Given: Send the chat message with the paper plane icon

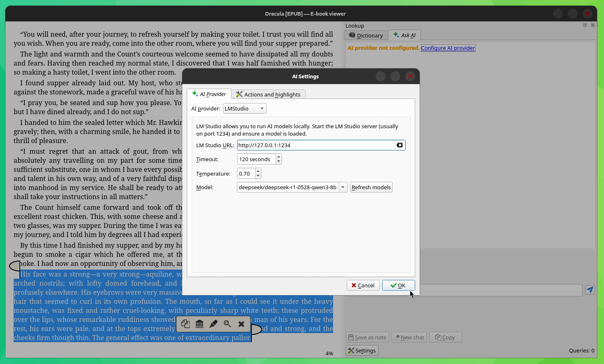Looking at the screenshot, I should (590, 290).
